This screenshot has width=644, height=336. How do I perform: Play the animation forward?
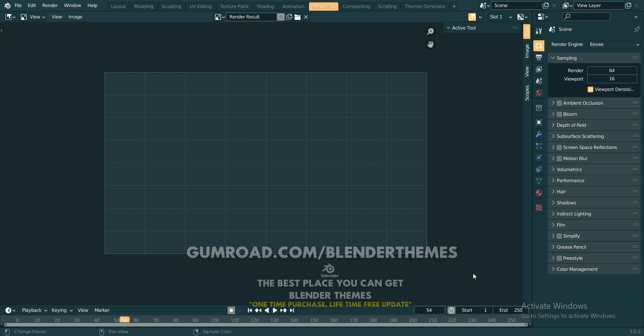(275, 310)
